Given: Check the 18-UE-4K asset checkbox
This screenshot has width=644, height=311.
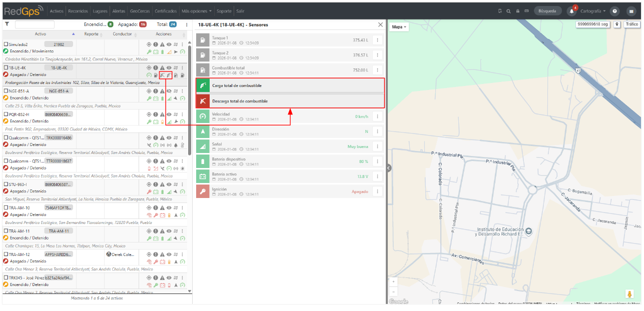Looking at the screenshot, I should coord(6,67).
